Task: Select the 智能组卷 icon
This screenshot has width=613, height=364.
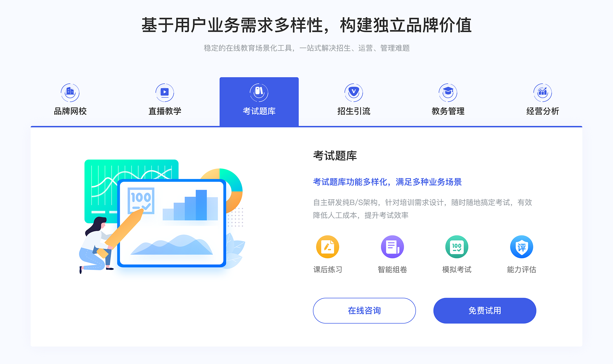Action: 390,249
